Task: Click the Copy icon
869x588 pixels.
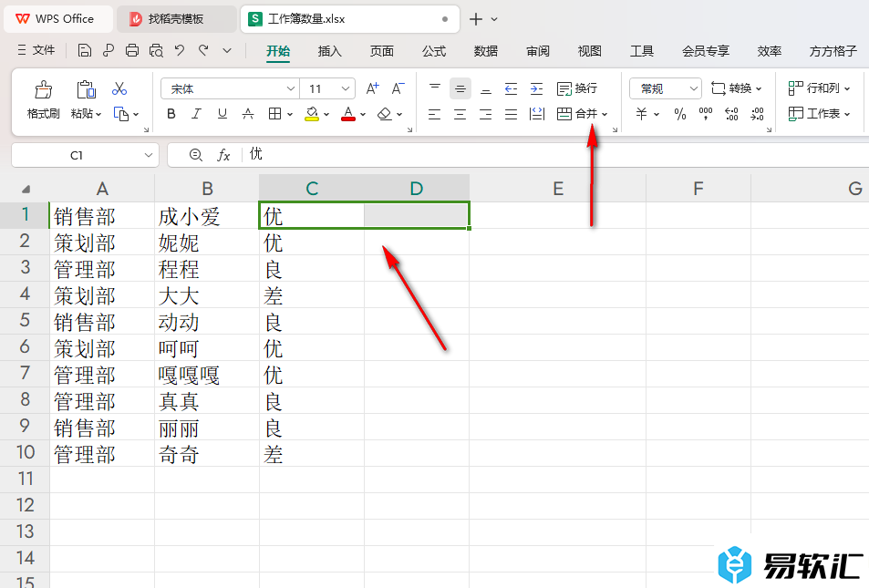Action: [x=120, y=114]
